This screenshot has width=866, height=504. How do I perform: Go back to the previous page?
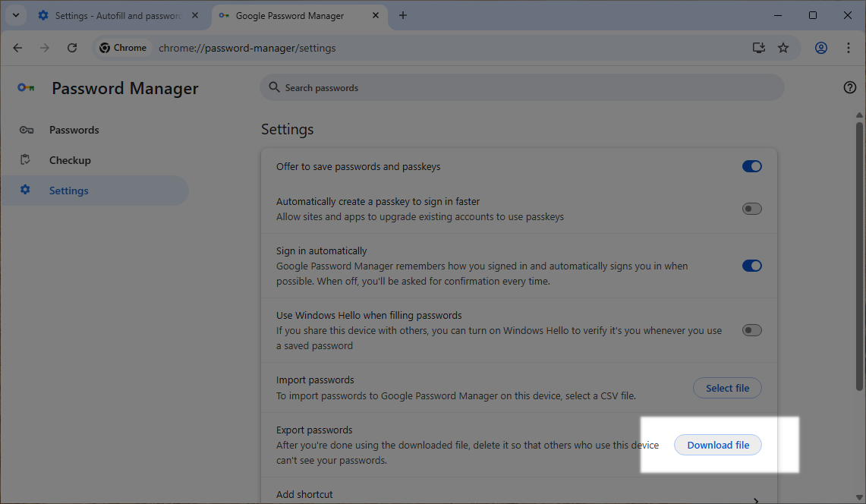point(17,48)
